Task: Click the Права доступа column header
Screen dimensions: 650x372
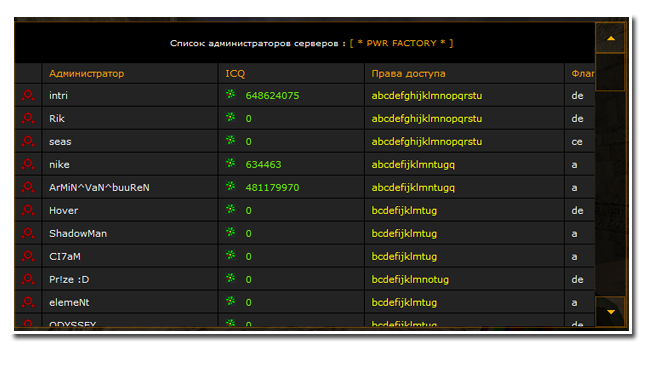Action: tap(408, 73)
